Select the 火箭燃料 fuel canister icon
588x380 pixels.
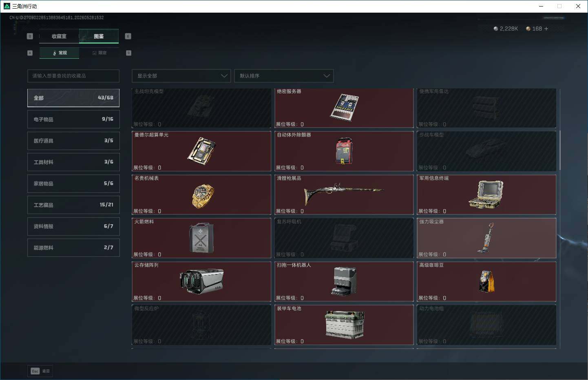pos(201,238)
